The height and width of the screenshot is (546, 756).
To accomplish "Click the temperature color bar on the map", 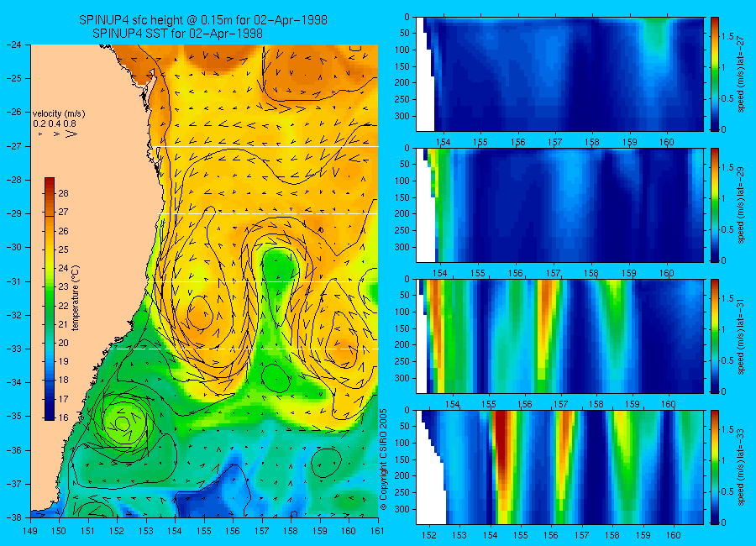I will [50, 299].
